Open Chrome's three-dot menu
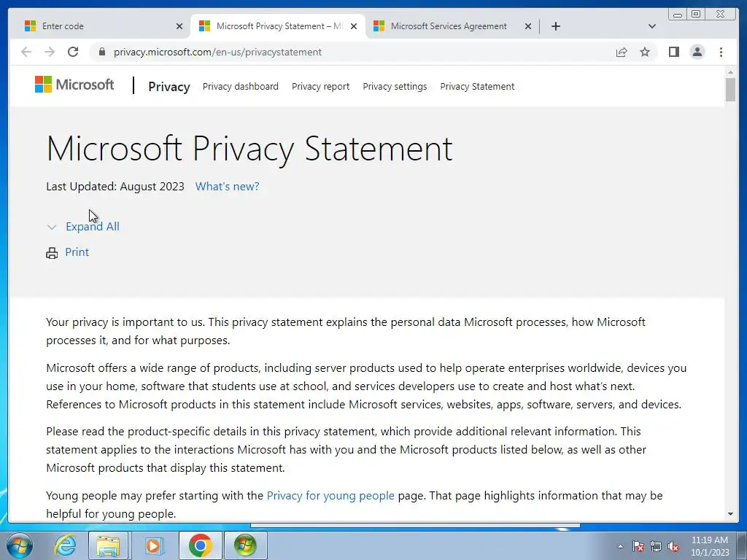Viewport: 747px width, 560px height. point(721,52)
